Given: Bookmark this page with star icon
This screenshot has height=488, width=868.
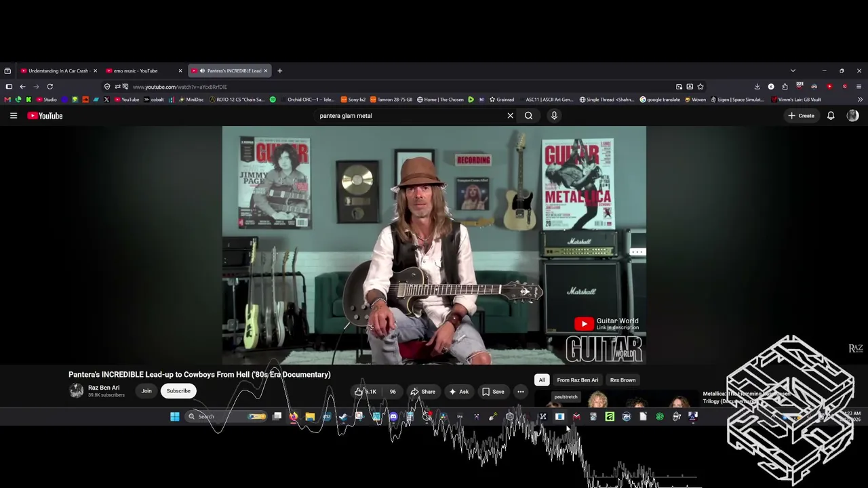Looking at the screenshot, I should tap(701, 87).
